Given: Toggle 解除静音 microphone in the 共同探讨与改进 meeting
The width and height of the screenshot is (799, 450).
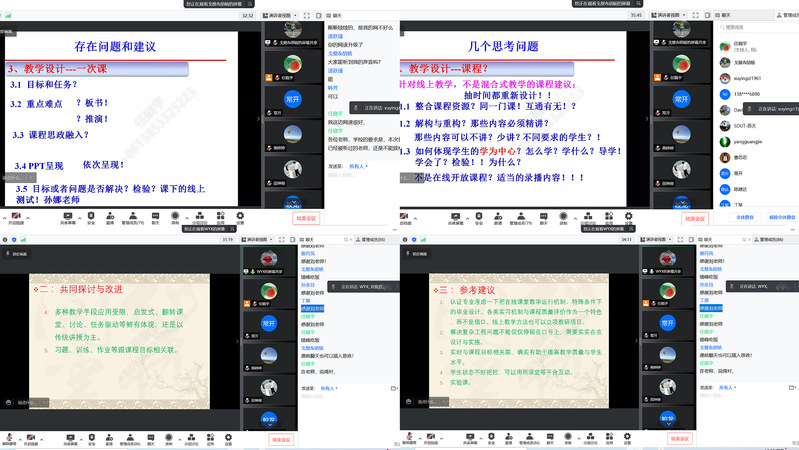Looking at the screenshot, I should coord(7,437).
